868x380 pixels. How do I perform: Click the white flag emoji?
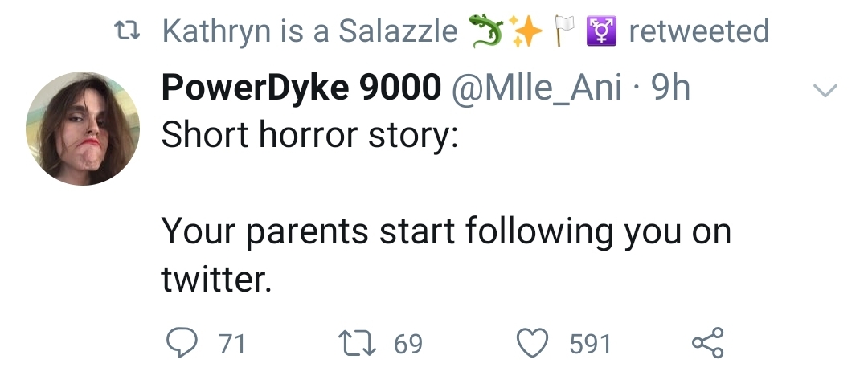pos(563,31)
